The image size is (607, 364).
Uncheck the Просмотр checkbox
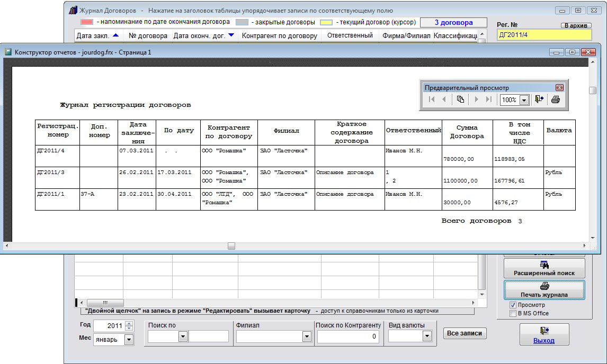coord(513,305)
